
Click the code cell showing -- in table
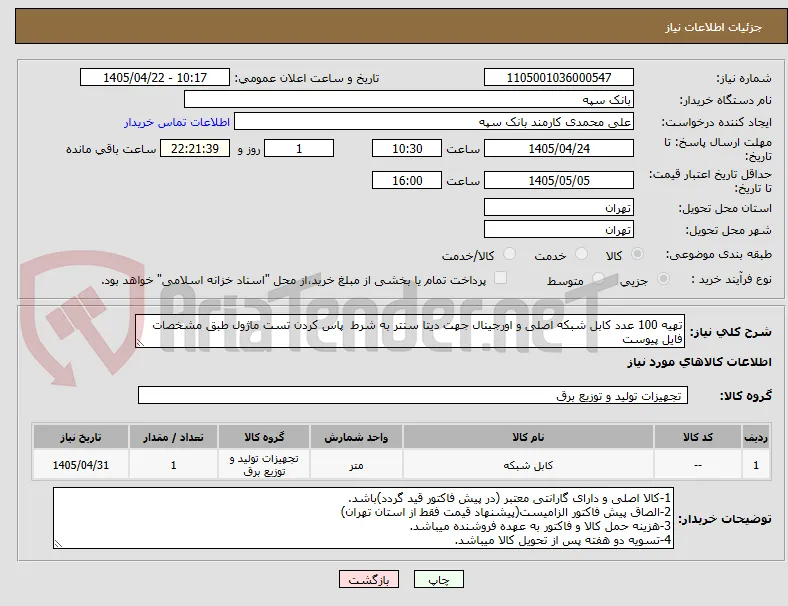(x=698, y=465)
